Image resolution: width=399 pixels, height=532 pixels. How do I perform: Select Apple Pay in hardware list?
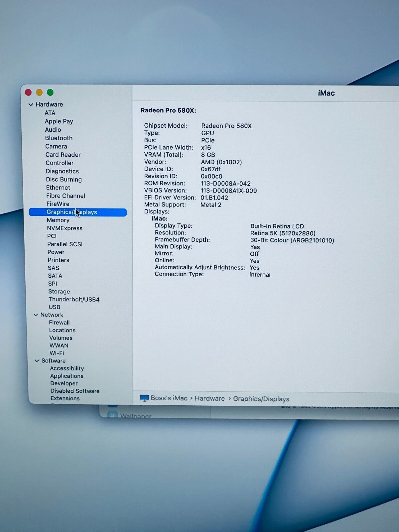(x=59, y=121)
